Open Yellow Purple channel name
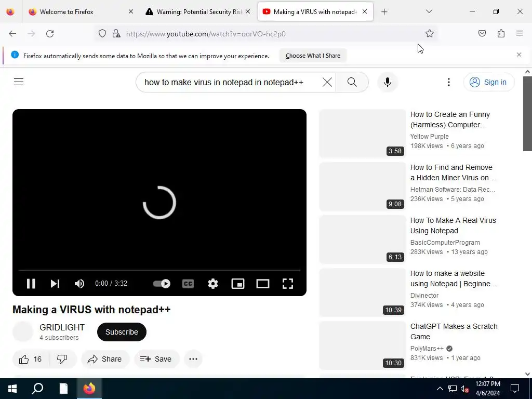Image resolution: width=532 pixels, height=399 pixels. pyautogui.click(x=429, y=137)
